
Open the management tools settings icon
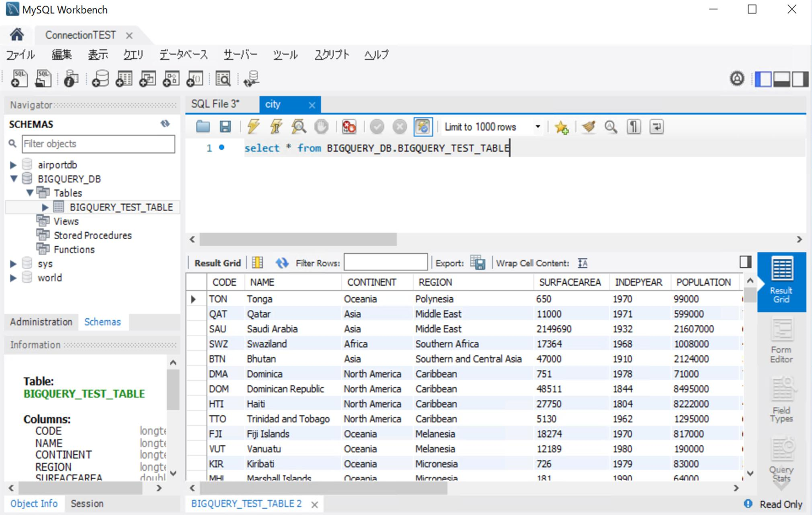tap(737, 78)
